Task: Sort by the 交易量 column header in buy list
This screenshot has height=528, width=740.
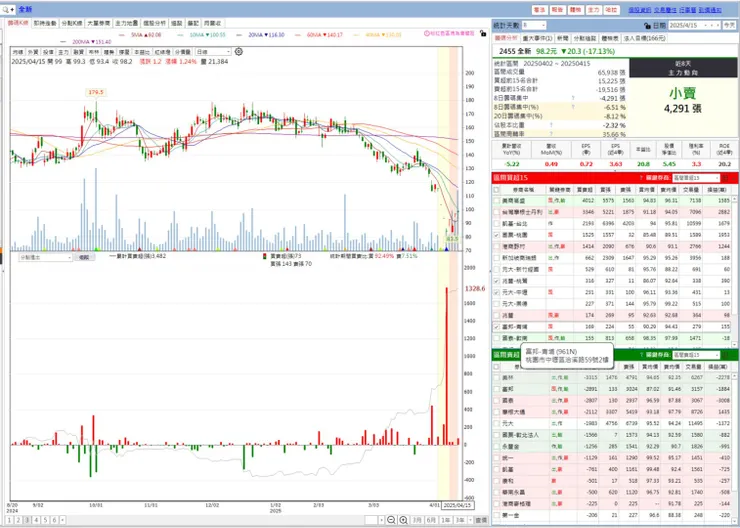Action: (691, 189)
